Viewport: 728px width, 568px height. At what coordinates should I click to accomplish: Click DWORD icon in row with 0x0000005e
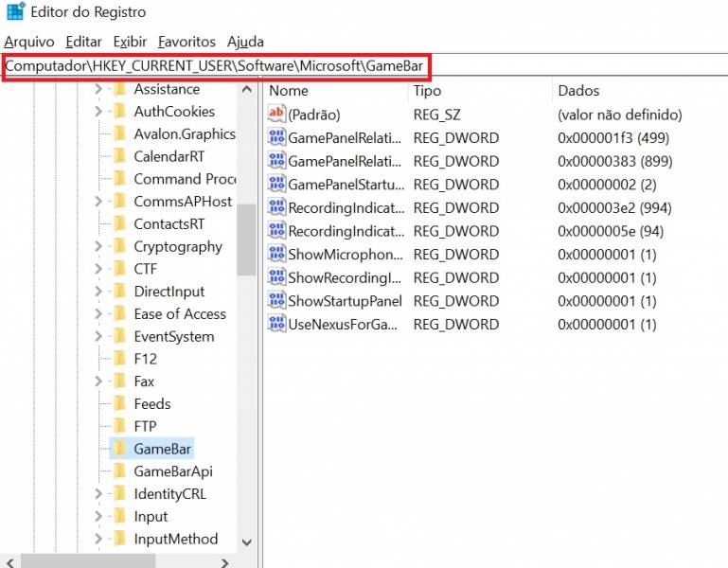[276, 230]
